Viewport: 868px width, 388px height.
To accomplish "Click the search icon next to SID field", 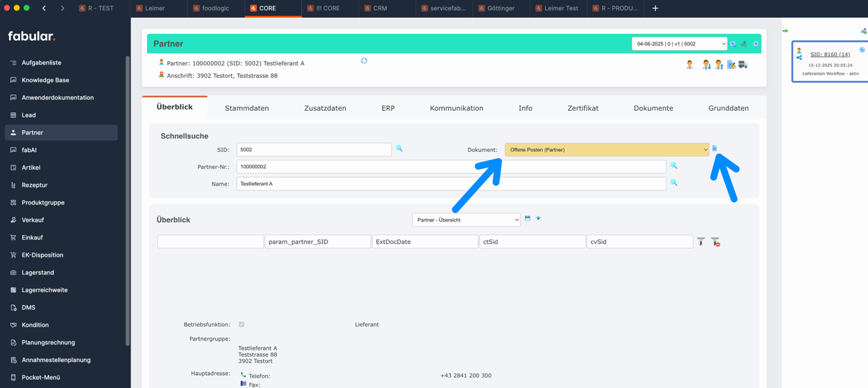I will (399, 148).
